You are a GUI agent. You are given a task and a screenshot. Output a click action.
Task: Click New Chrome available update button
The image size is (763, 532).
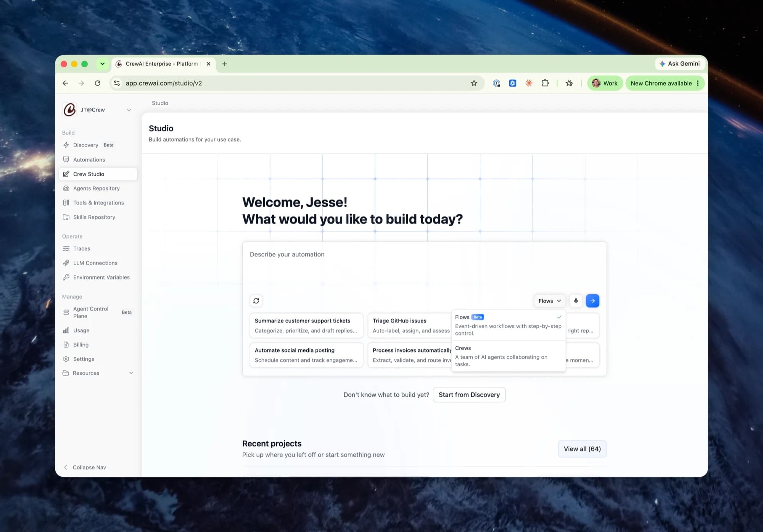coord(661,83)
